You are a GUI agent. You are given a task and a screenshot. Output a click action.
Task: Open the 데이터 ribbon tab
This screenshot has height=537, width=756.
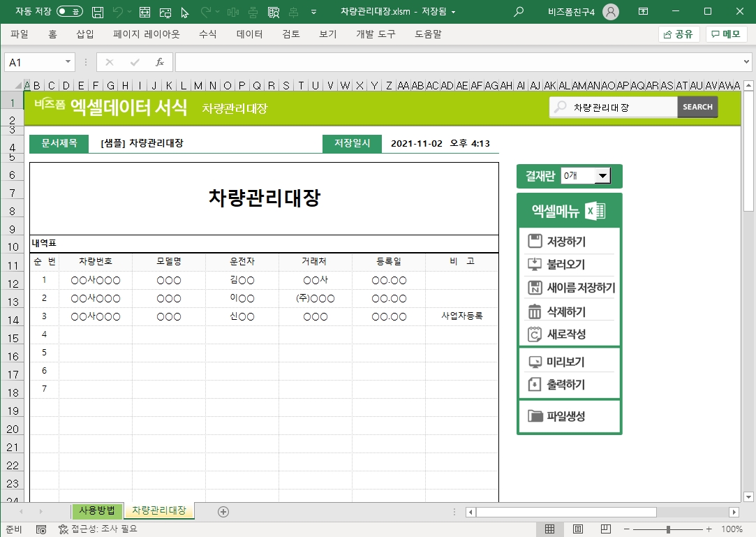(x=249, y=34)
